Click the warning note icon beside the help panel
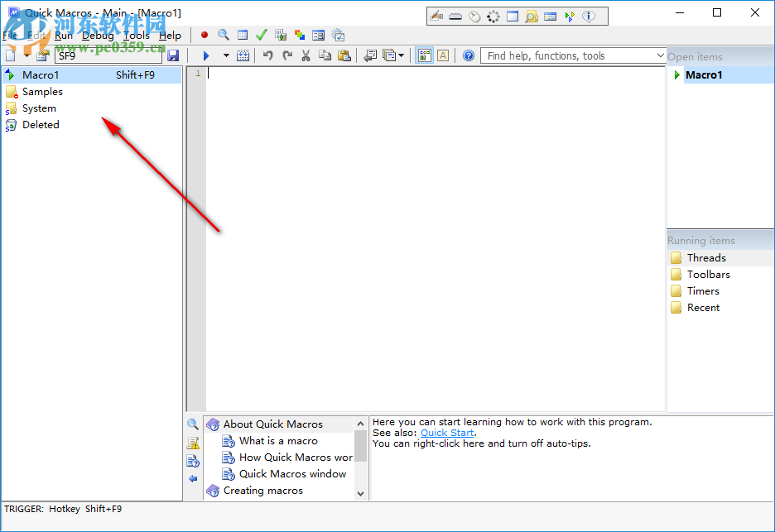This screenshot has height=532, width=775. (x=193, y=443)
